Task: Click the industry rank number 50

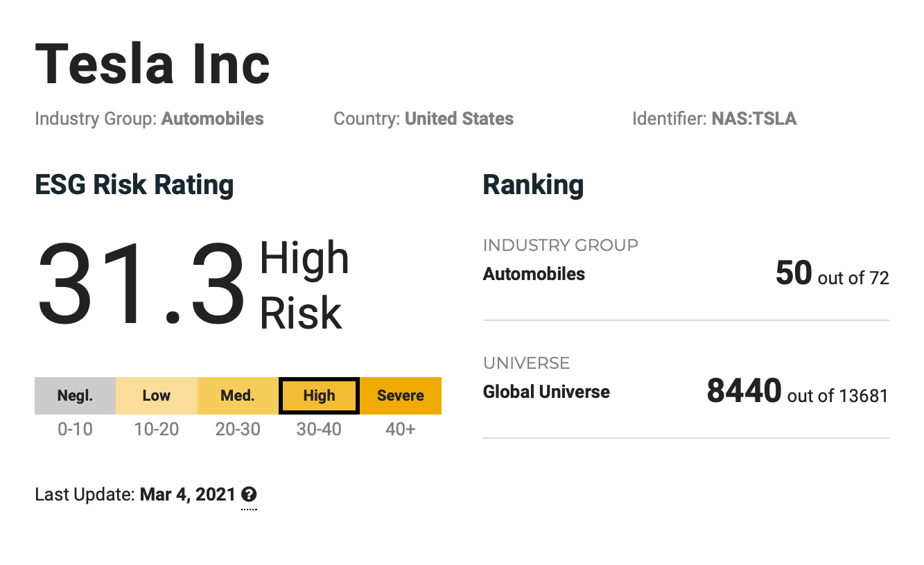Action: 793,274
